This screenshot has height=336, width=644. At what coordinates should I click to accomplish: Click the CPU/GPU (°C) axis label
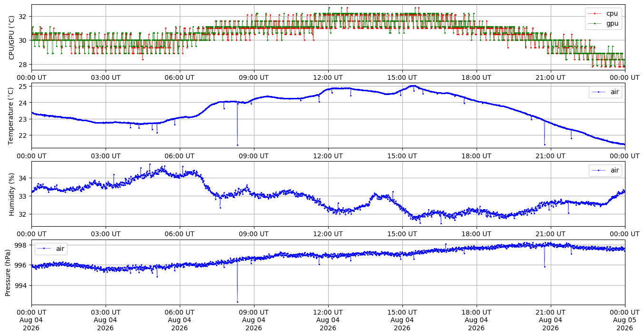pos(12,37)
